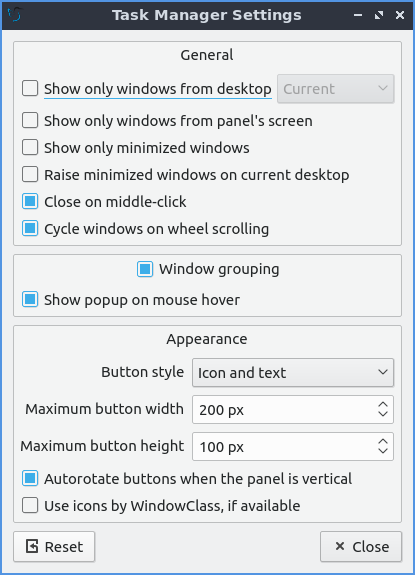
Task: Close window with title bar X
Action: (400, 15)
